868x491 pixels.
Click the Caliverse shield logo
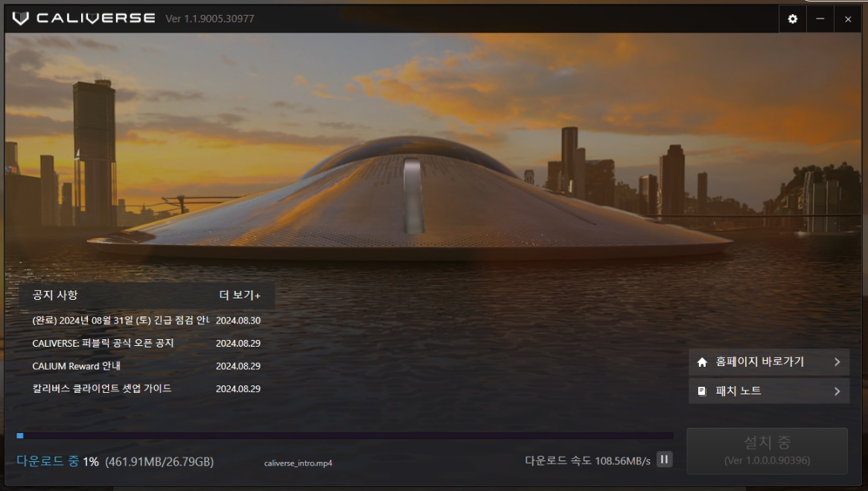pos(21,19)
